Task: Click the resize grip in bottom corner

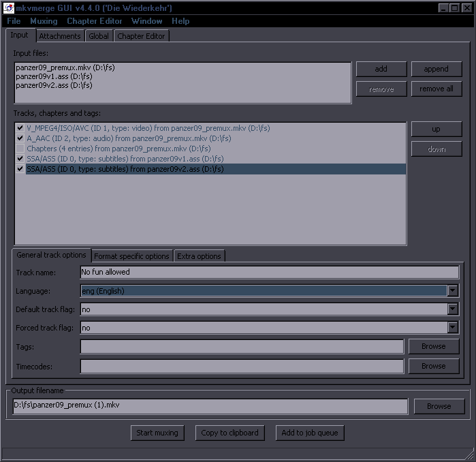Action: 469,455
